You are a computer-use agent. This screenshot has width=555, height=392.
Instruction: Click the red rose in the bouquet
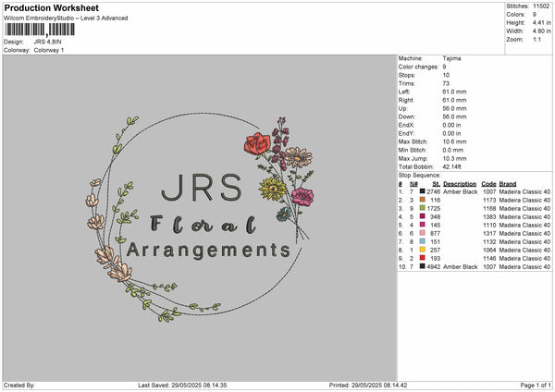tap(257, 143)
